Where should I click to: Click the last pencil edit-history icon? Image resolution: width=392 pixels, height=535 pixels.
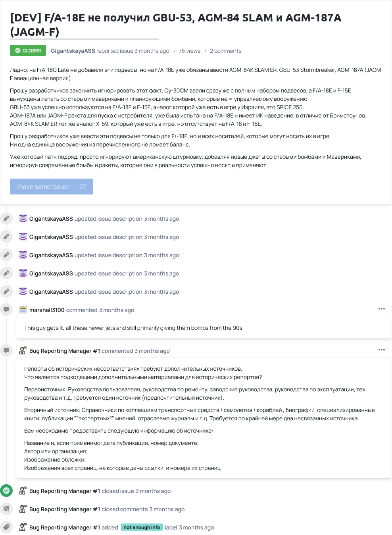[x=6, y=292]
